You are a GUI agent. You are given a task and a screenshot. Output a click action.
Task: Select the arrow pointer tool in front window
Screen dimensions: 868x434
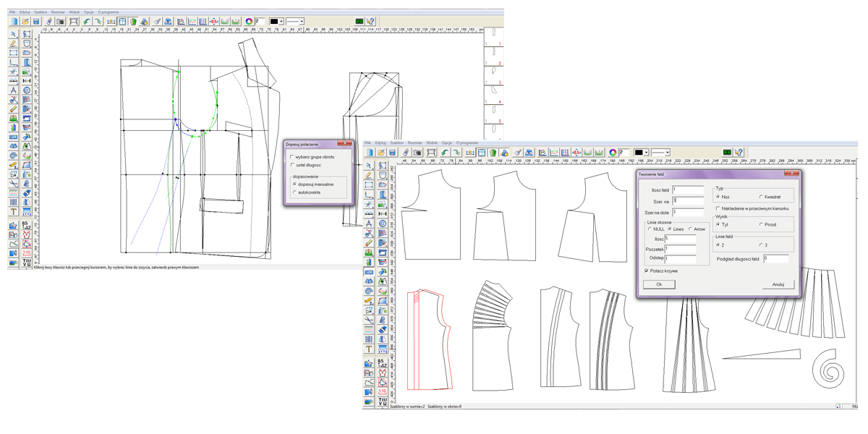point(369,166)
